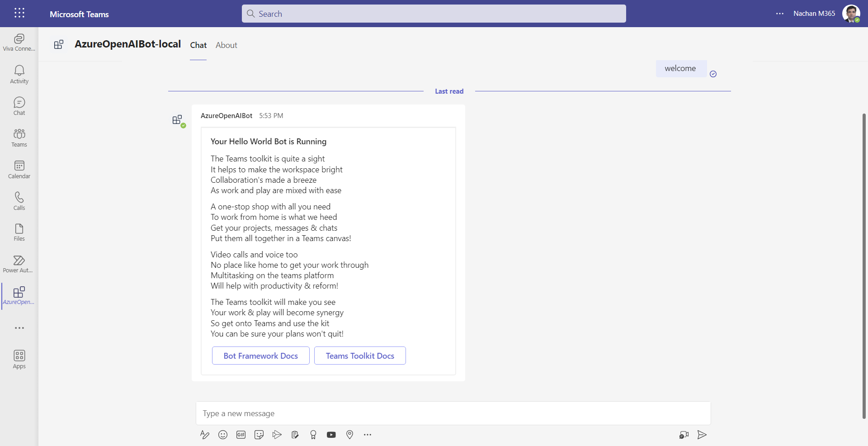
Task: Open the Calendar app in sidebar
Action: coord(19,170)
